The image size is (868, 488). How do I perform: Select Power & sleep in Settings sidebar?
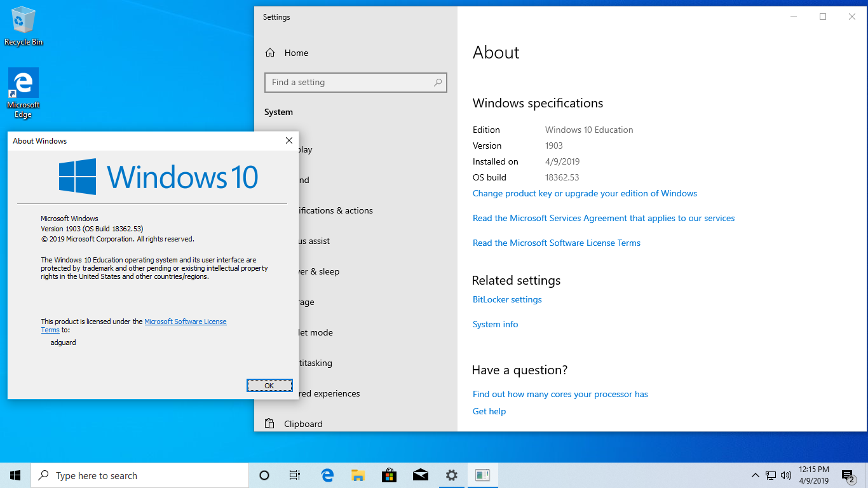320,271
